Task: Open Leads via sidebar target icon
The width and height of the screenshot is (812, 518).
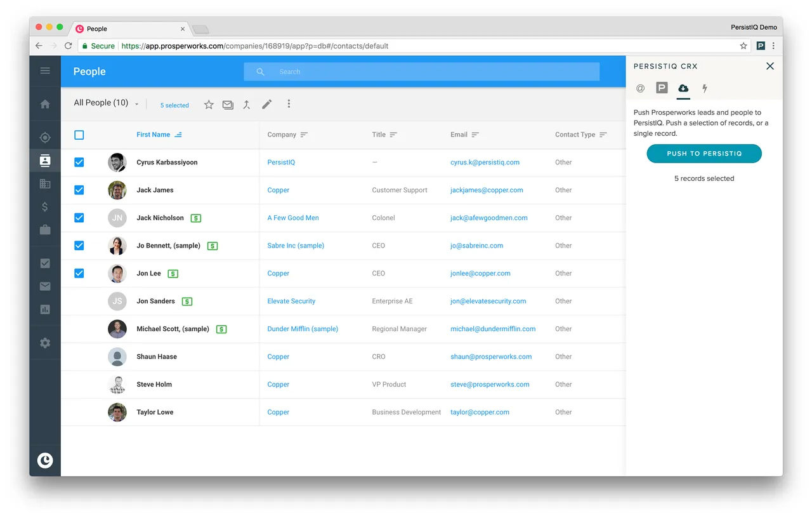Action: (45, 137)
